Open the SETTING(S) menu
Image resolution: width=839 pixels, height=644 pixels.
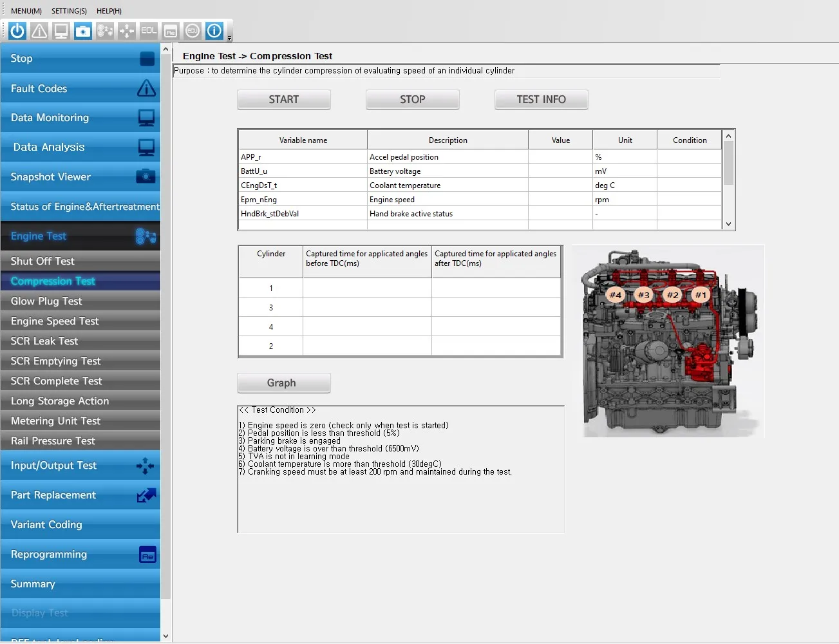point(69,11)
